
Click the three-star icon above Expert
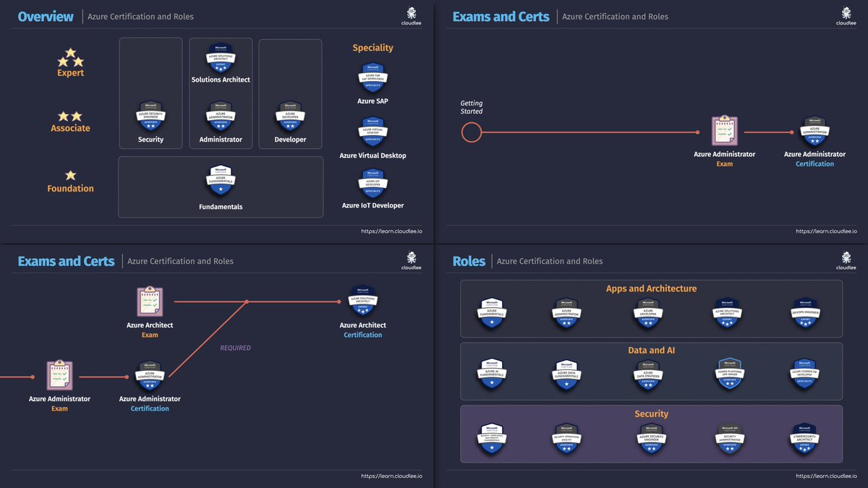[x=70, y=58]
